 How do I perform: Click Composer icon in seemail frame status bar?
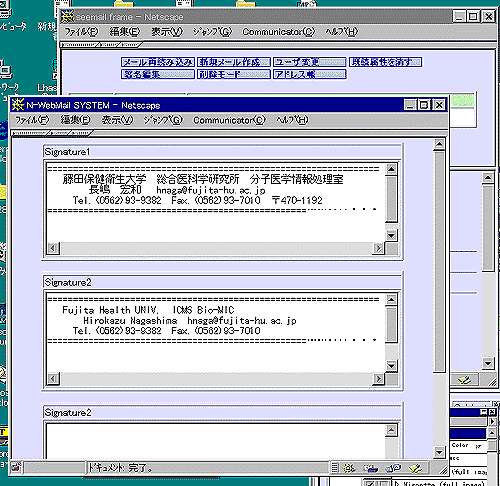pos(465,379)
